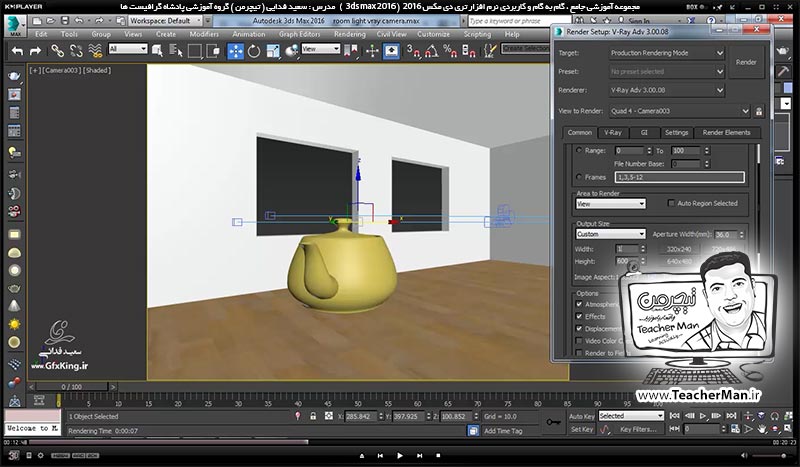
Task: Click the Selection Lock toggle padlock
Action: 313,416
